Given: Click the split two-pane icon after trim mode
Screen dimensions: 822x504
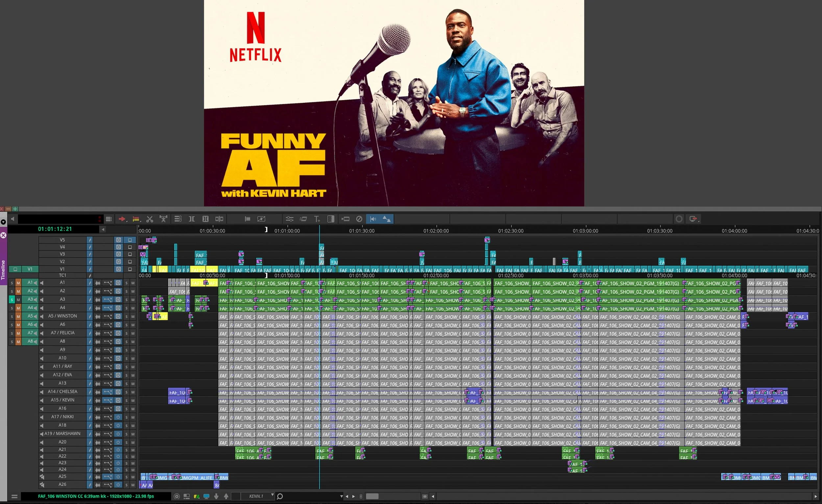Looking at the screenshot, I should click(x=219, y=219).
